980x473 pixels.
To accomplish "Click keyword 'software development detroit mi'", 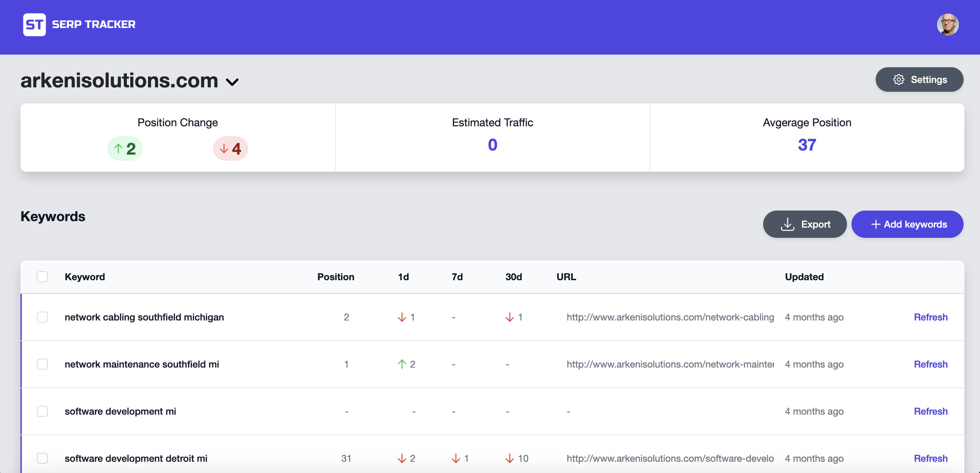I will (x=136, y=459).
